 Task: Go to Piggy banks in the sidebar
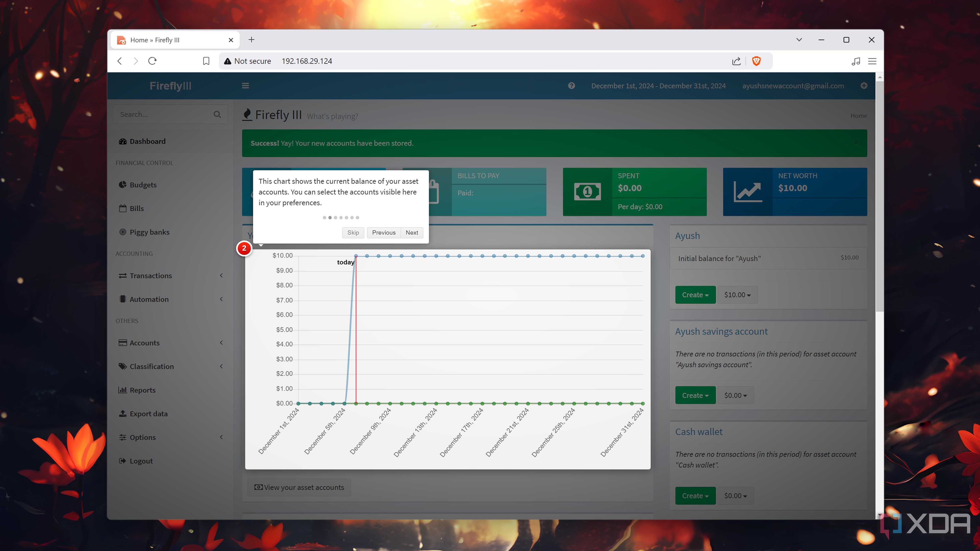[150, 232]
